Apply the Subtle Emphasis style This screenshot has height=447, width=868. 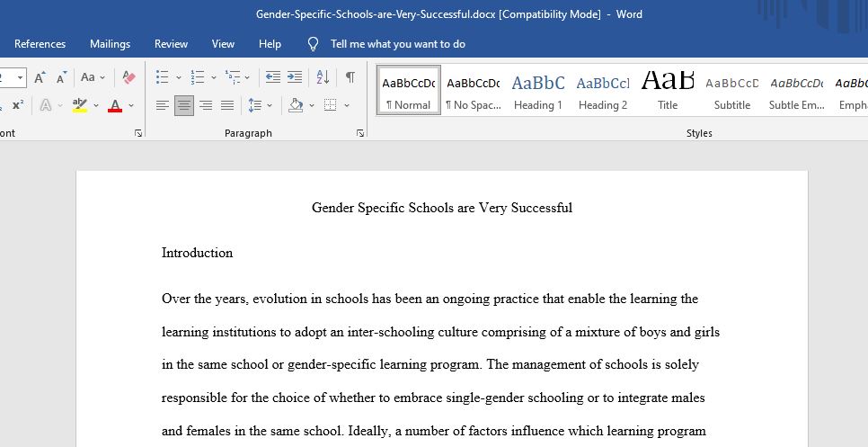coord(797,90)
